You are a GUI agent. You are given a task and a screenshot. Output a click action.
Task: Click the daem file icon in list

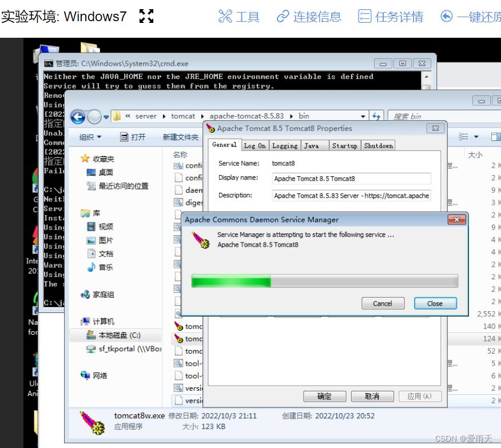coord(178,190)
